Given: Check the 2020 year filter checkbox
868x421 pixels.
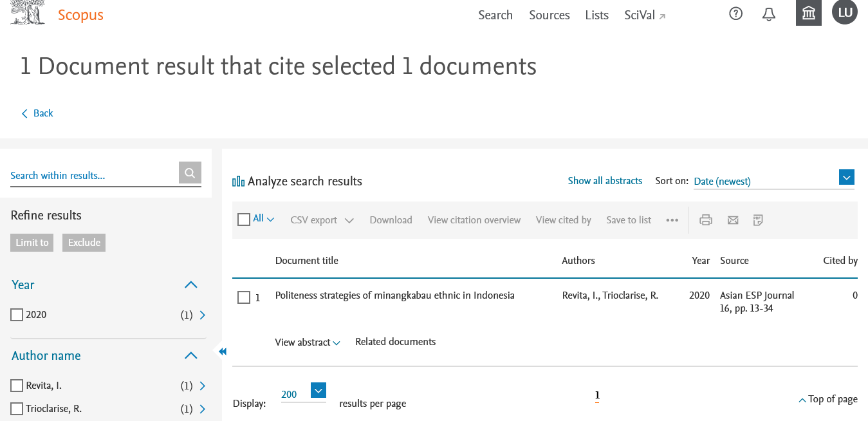Looking at the screenshot, I should pyautogui.click(x=17, y=315).
